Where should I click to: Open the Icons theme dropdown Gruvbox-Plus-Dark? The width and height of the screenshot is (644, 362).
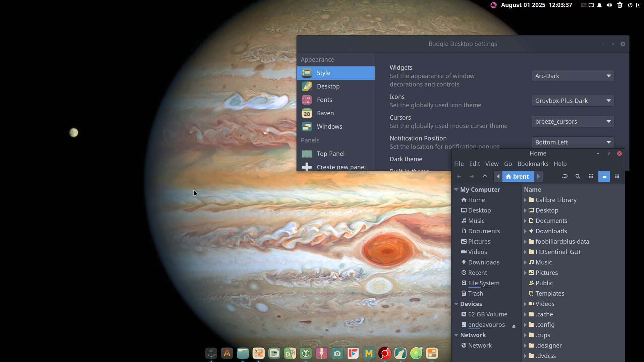(573, 101)
